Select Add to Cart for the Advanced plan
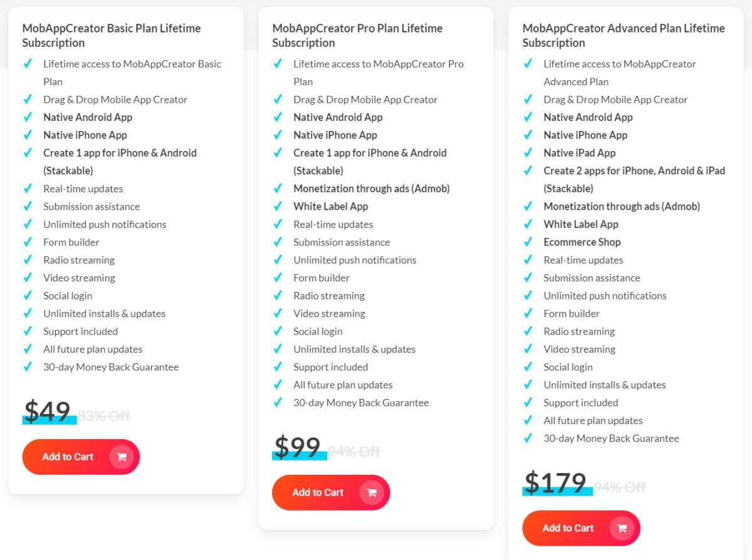Viewport: 752px width, 560px height. click(x=567, y=528)
